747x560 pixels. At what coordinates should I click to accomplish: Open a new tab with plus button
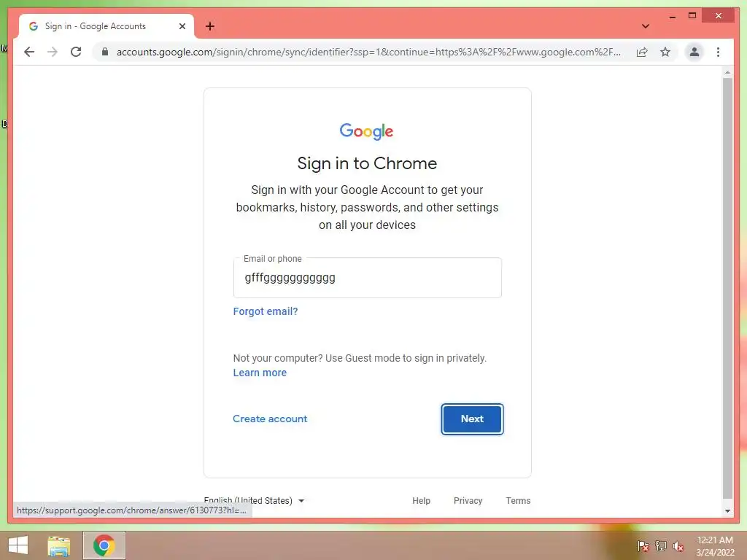click(210, 26)
